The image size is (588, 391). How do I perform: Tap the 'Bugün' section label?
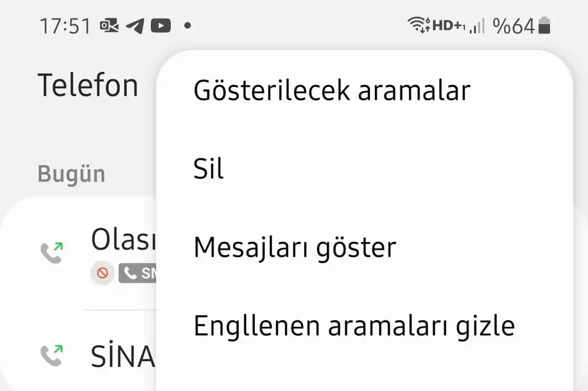coord(71,173)
